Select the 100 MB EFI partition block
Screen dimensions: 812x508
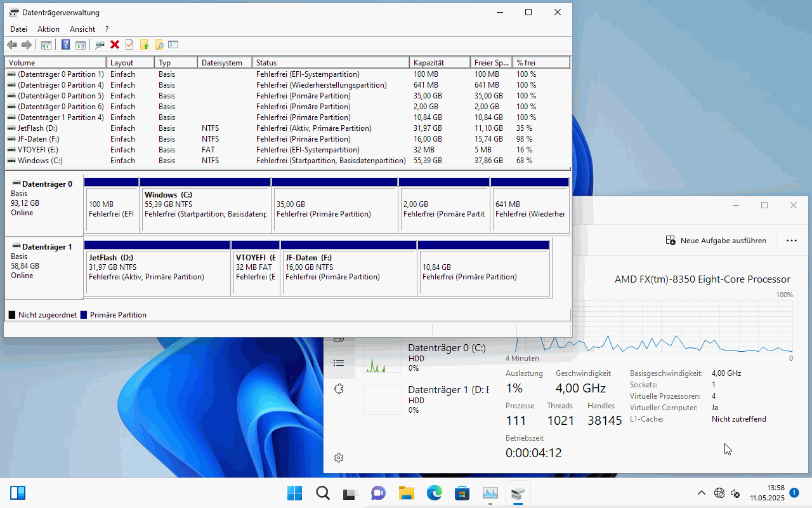pos(112,205)
